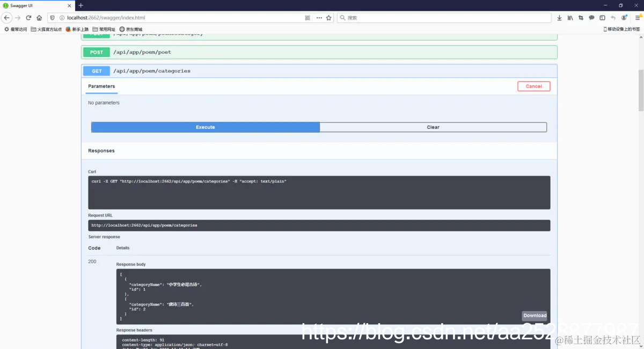Open the Firefox account icon
This screenshot has width=644, height=349.
click(x=624, y=18)
